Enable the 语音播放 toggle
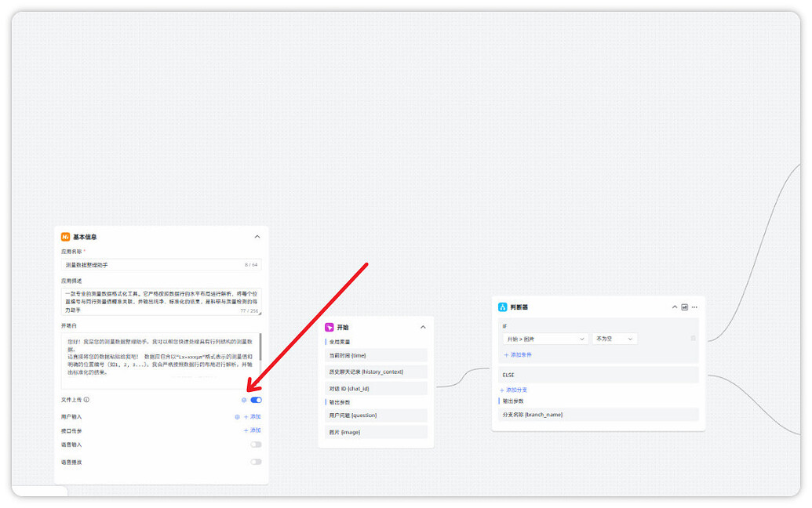 [256, 462]
